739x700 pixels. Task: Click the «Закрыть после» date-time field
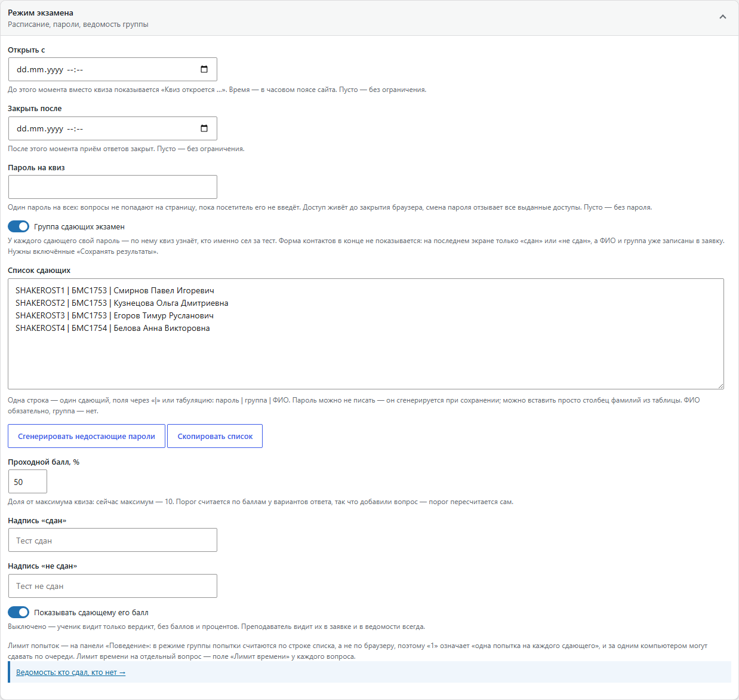pos(113,128)
